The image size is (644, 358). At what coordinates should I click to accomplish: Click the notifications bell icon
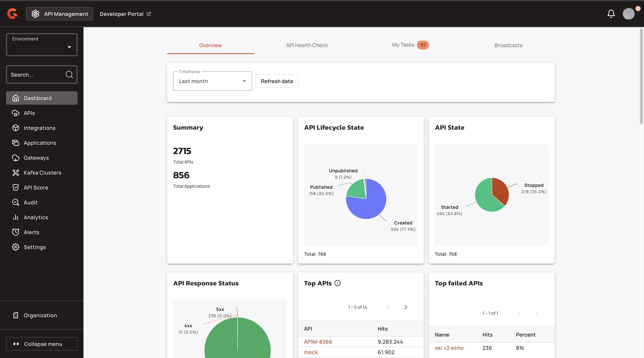tap(611, 14)
